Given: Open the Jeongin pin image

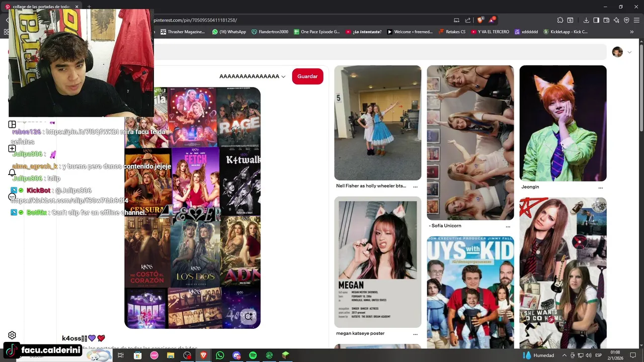Looking at the screenshot, I should pyautogui.click(x=563, y=123).
